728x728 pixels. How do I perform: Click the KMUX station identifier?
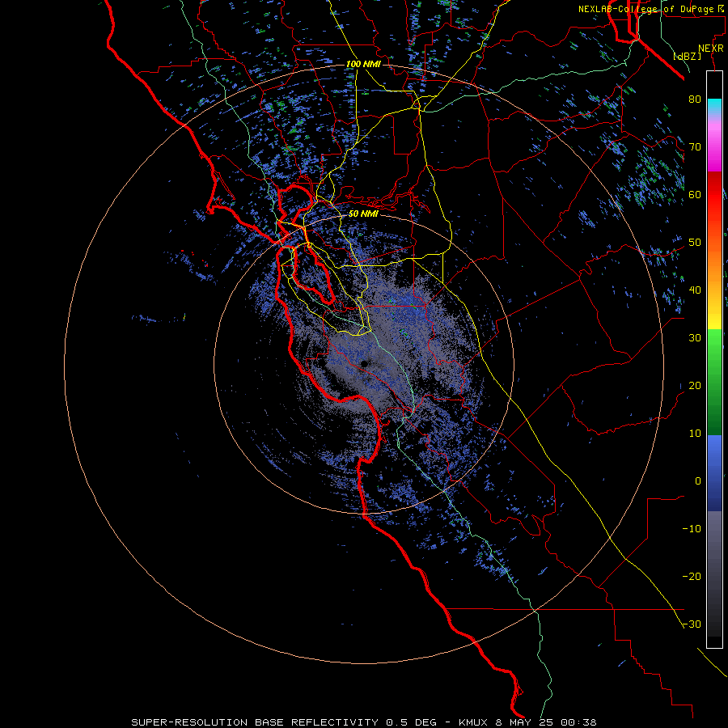473,722
